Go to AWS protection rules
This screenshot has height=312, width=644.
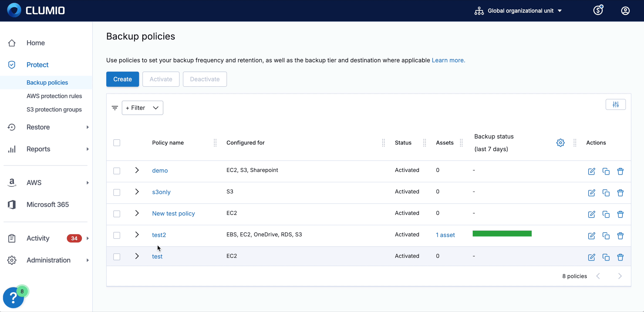coord(54,96)
